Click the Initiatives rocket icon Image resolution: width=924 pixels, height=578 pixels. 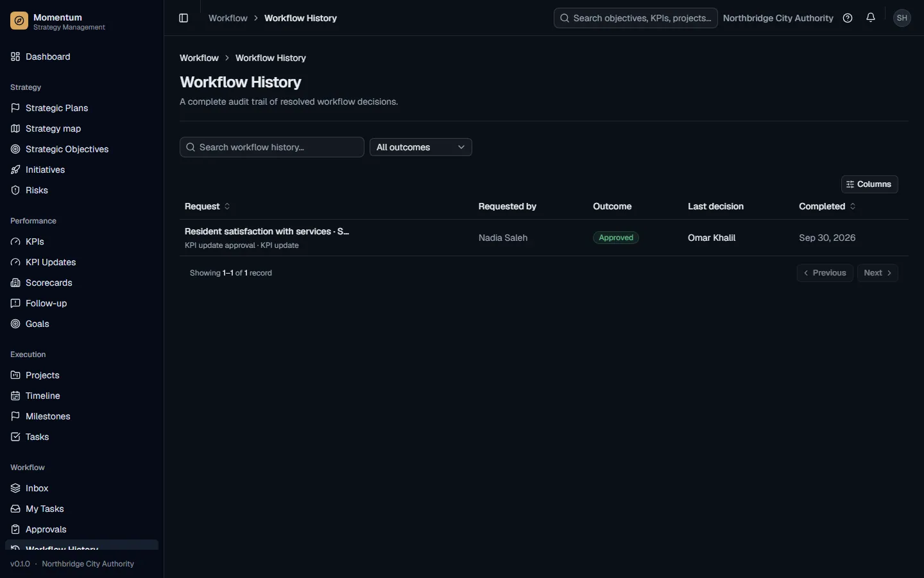[15, 170]
